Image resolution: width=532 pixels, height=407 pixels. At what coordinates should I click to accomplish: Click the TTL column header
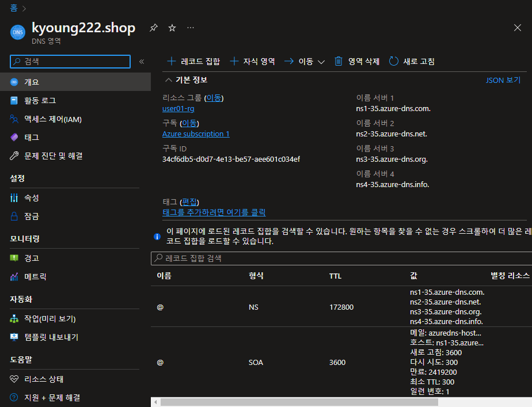click(335, 276)
